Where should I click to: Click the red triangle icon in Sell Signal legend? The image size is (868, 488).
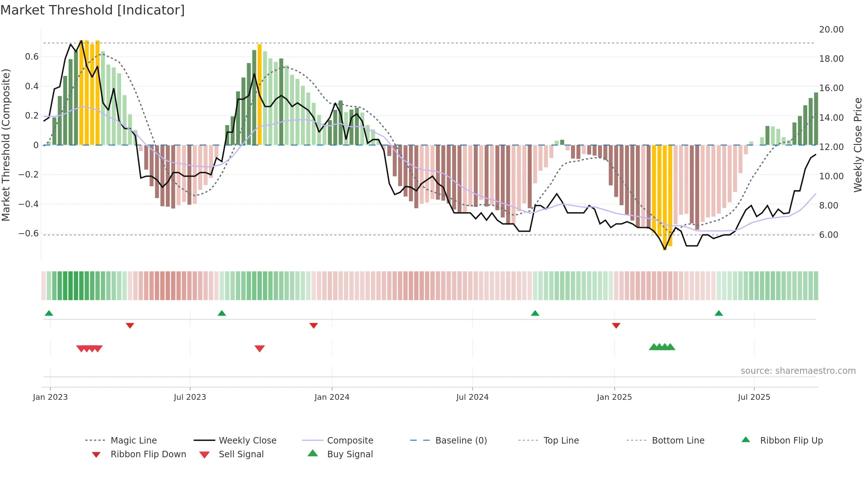(x=204, y=455)
